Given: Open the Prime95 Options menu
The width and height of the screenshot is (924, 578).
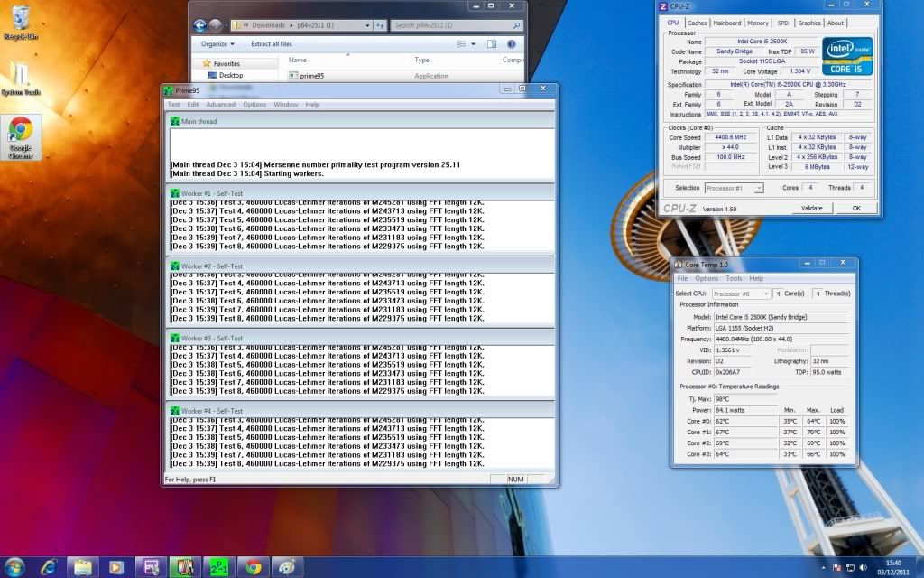Looking at the screenshot, I should coord(254,105).
